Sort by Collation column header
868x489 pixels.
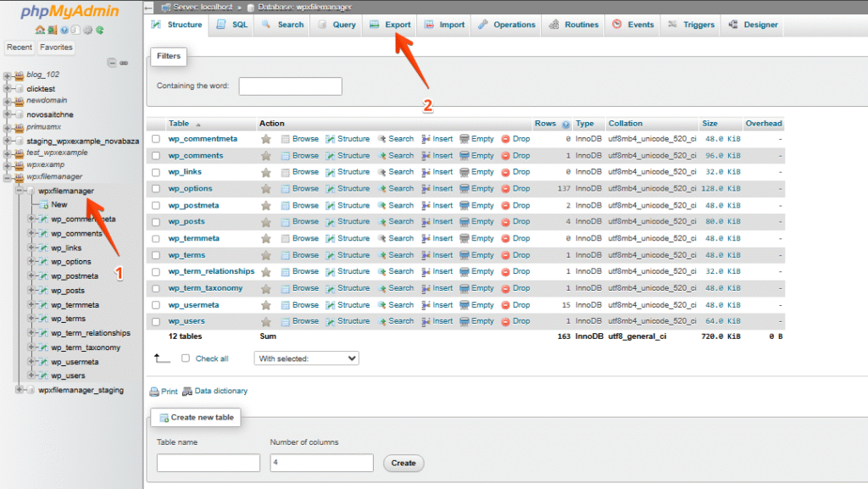626,124
